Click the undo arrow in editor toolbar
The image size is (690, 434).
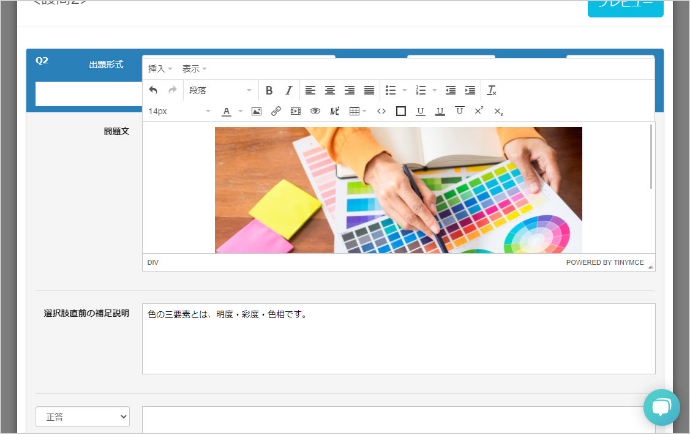click(x=153, y=90)
